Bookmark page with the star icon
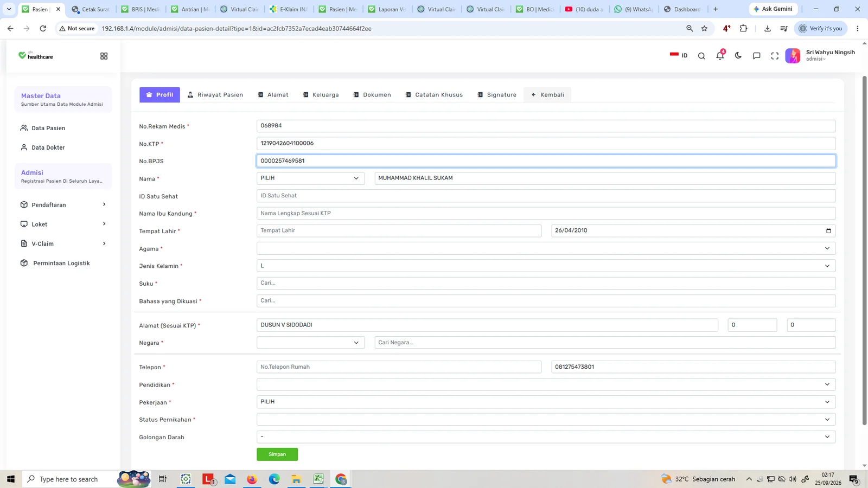This screenshot has width=868, height=488. coord(704,28)
